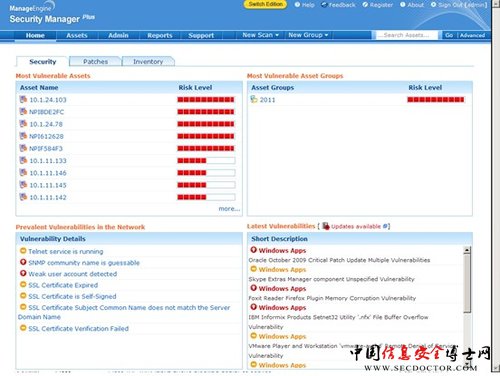Click the Latest Vulnerabilities scrollbar thumb
Image resolution: width=500 pixels, height=376 pixels.
pyautogui.click(x=467, y=284)
